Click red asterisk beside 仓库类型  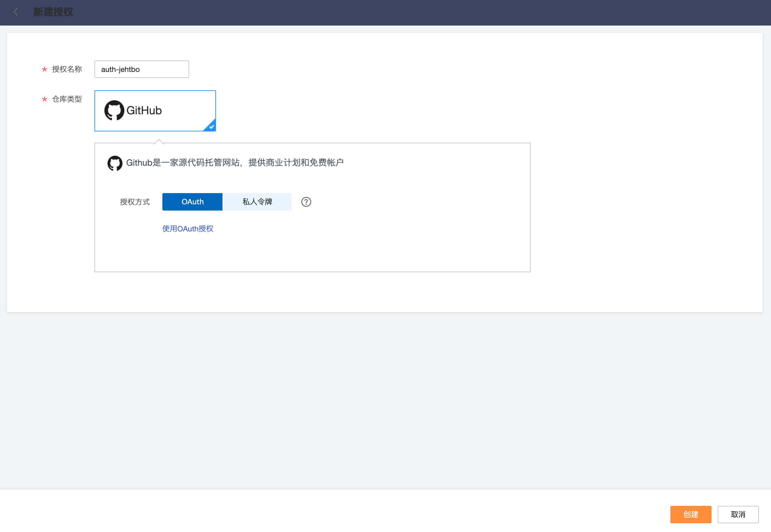click(x=44, y=99)
